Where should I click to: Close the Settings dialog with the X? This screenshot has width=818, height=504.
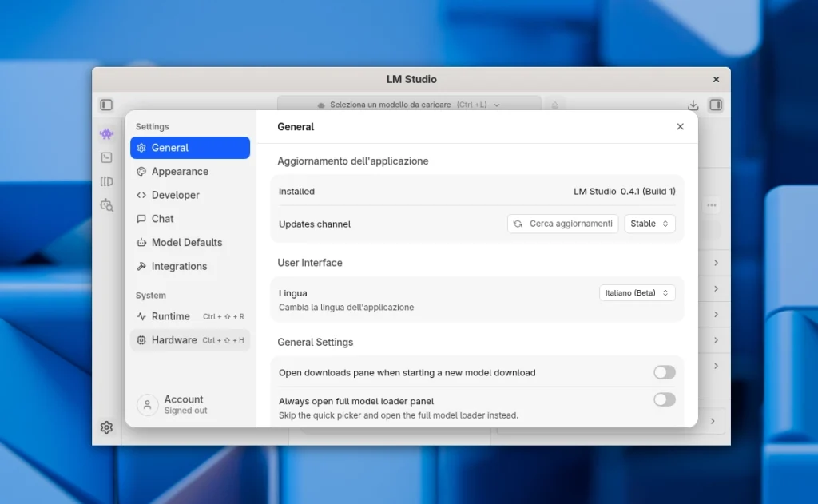click(x=680, y=127)
